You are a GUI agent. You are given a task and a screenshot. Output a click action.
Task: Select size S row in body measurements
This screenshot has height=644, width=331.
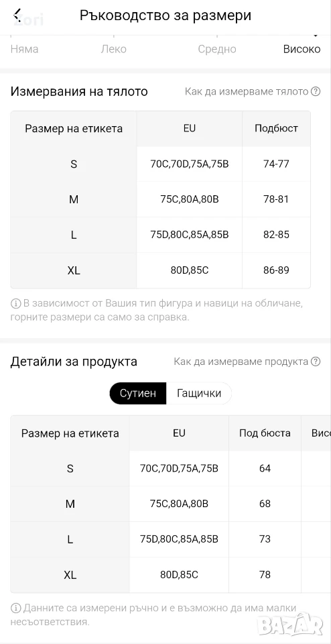point(160,164)
